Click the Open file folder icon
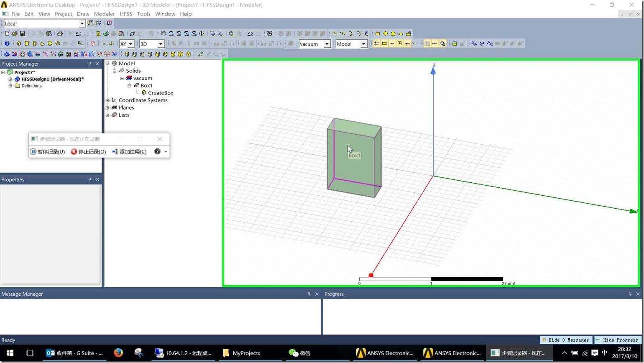644x363 pixels. pyautogui.click(x=15, y=33)
